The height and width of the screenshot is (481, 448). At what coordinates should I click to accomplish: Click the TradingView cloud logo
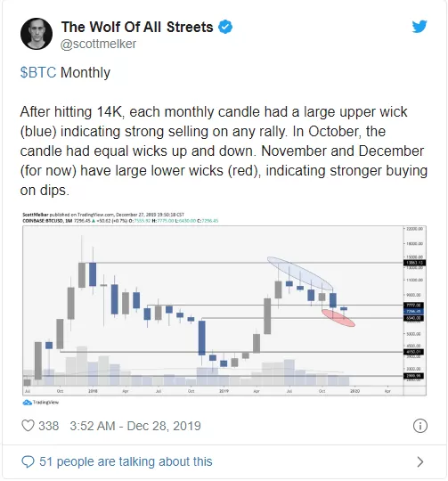27,402
